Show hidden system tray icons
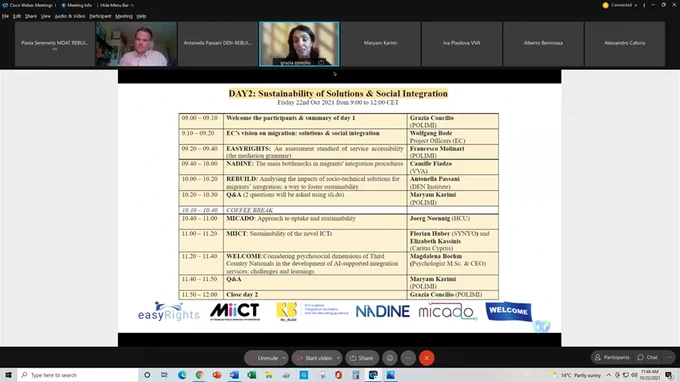Screen dimensions: 680x382 (609, 375)
